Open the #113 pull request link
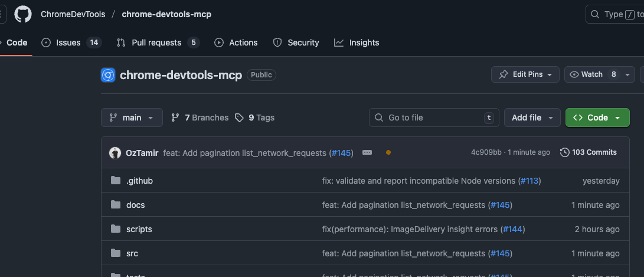Screen dimensions: 644x277 pos(529,181)
